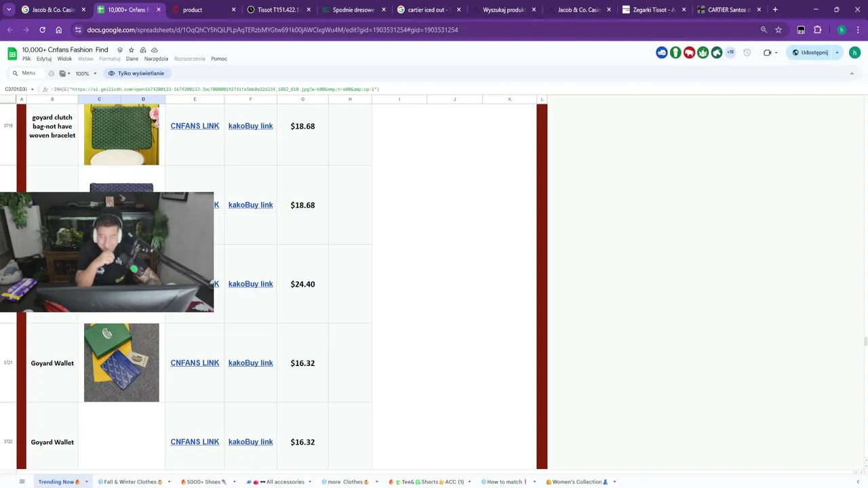Viewport: 868px width, 488px height.
Task: Open the Dane menu
Action: [x=132, y=59]
